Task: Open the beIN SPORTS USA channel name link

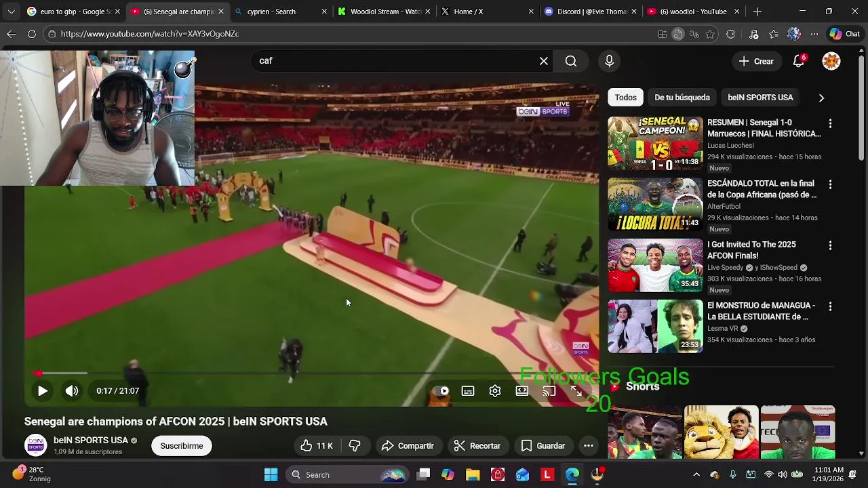Action: pyautogui.click(x=91, y=441)
